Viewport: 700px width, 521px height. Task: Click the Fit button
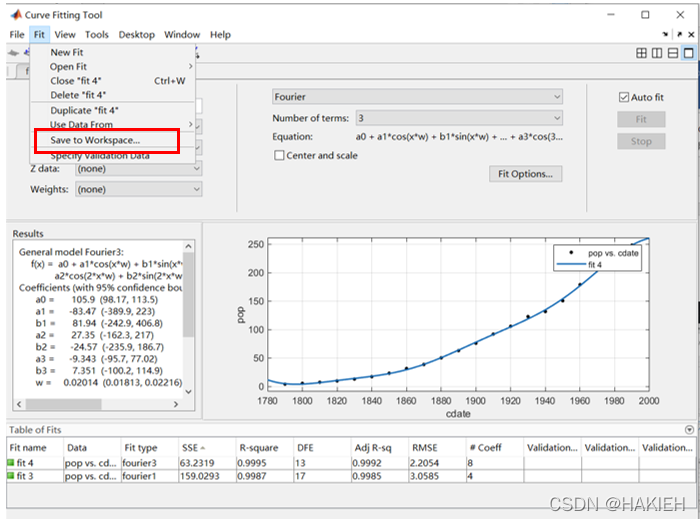(641, 119)
